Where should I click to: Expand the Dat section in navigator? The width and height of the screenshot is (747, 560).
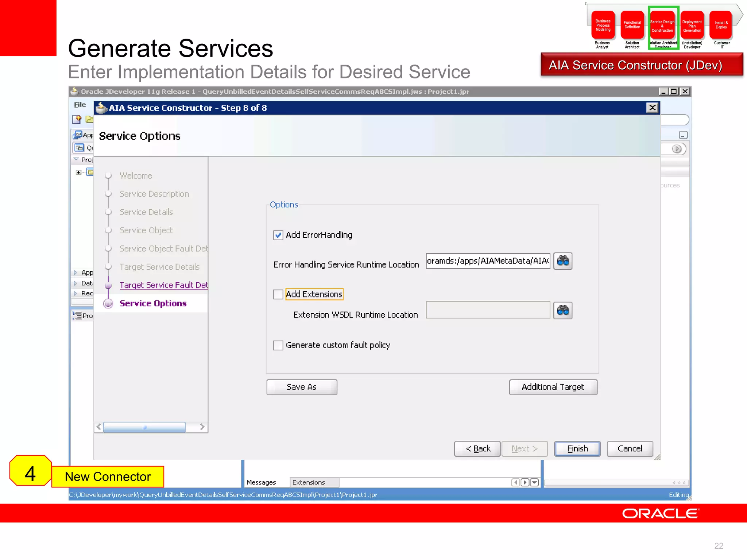click(76, 283)
